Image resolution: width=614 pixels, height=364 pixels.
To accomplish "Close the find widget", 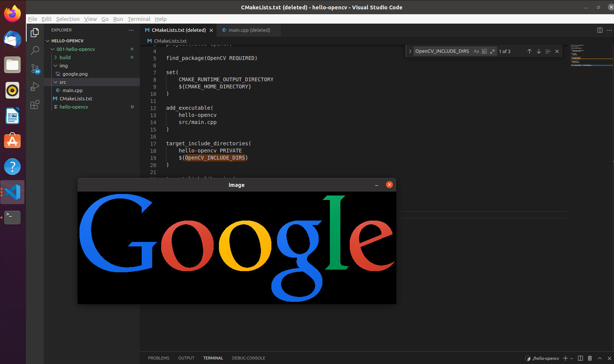I will tap(557, 51).
